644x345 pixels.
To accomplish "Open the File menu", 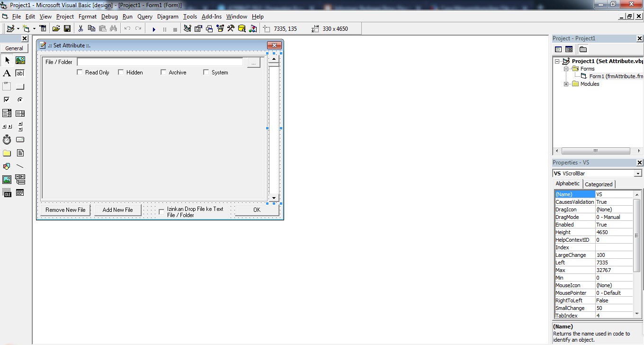I will pos(17,16).
